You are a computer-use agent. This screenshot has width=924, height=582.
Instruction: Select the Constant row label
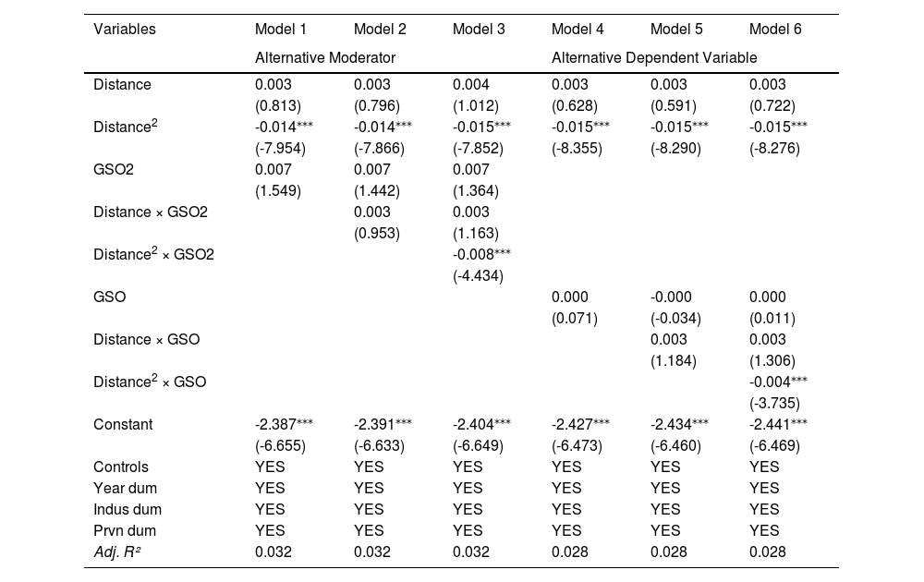click(x=123, y=424)
